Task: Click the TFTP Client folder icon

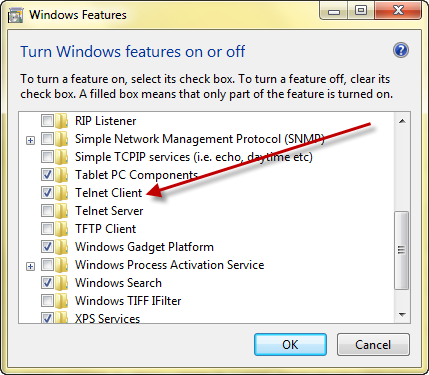Action: pyautogui.click(x=62, y=229)
